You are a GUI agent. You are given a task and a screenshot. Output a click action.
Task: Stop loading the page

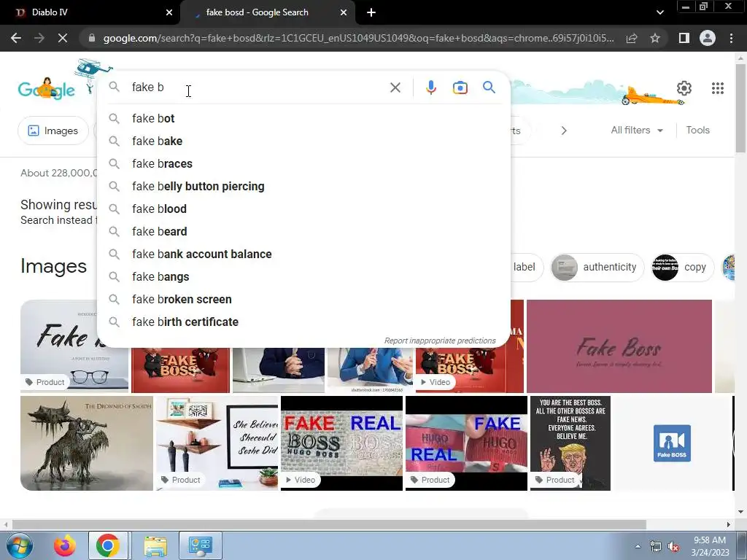pyautogui.click(x=63, y=38)
